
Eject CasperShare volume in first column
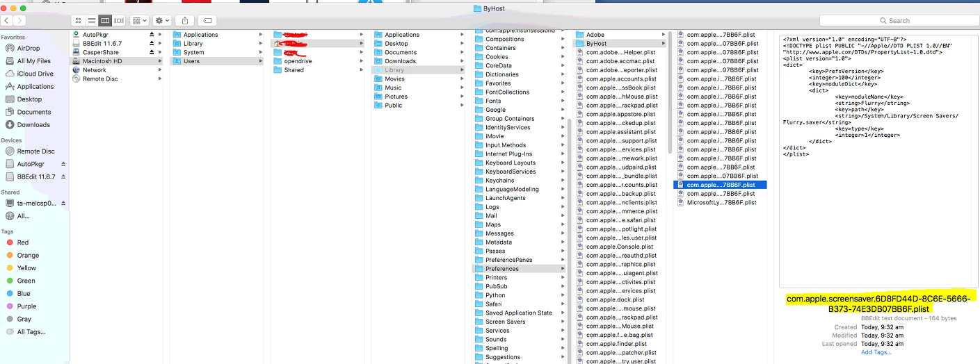(152, 52)
